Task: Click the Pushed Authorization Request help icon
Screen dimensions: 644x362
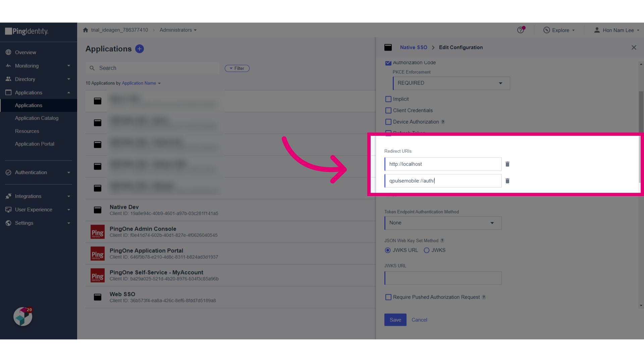Action: tap(484, 297)
